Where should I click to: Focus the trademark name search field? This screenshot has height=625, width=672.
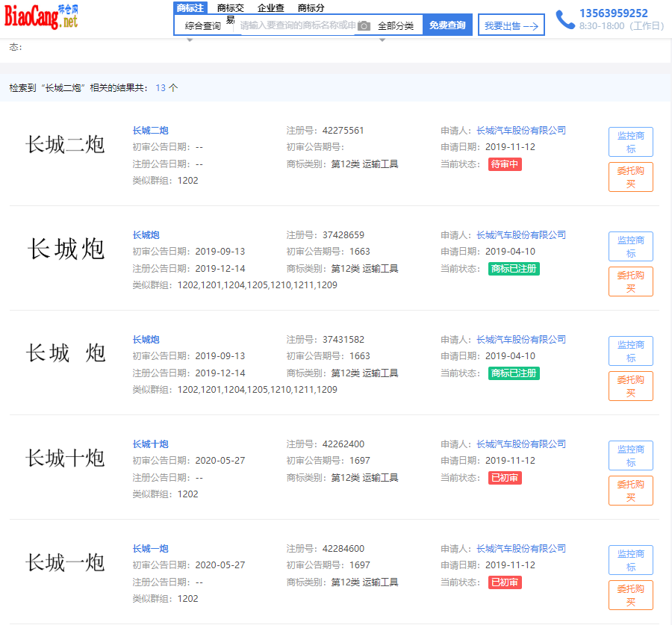pyautogui.click(x=297, y=25)
